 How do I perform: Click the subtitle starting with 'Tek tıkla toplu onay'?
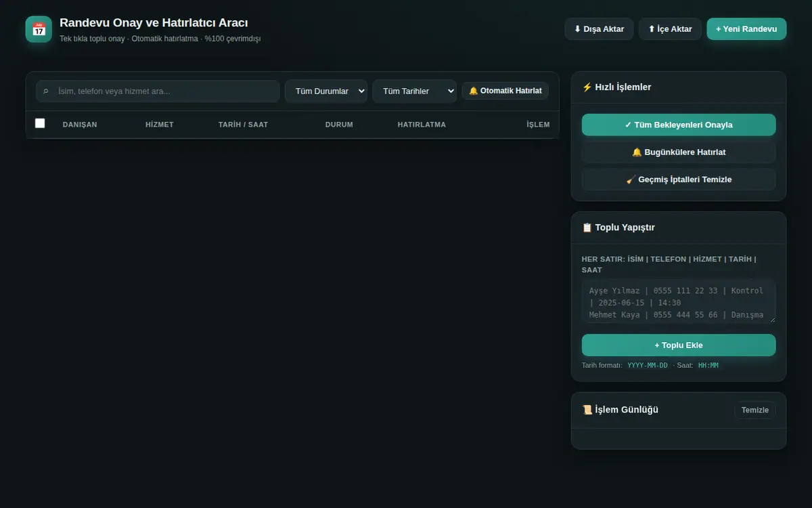[160, 39]
